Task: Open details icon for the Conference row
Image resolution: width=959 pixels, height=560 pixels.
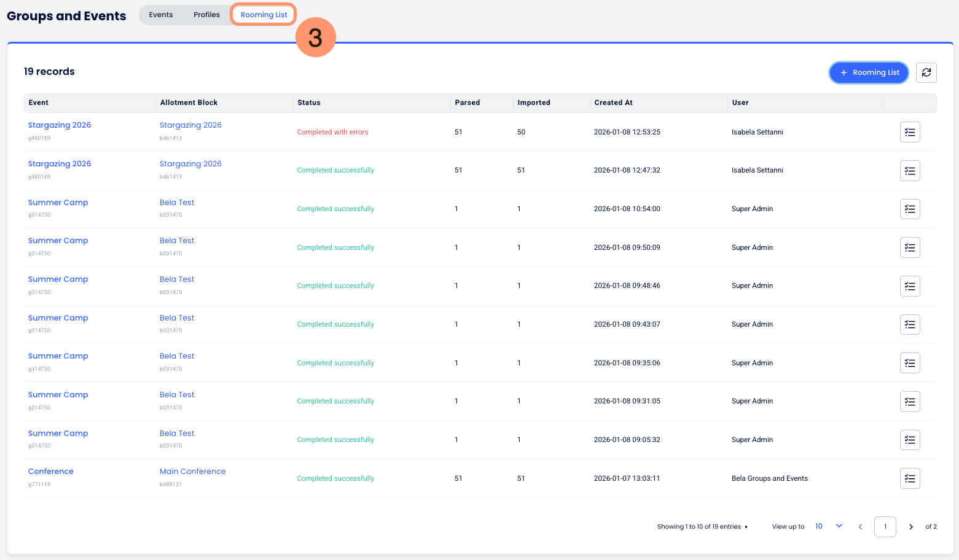Action: pyautogui.click(x=909, y=478)
